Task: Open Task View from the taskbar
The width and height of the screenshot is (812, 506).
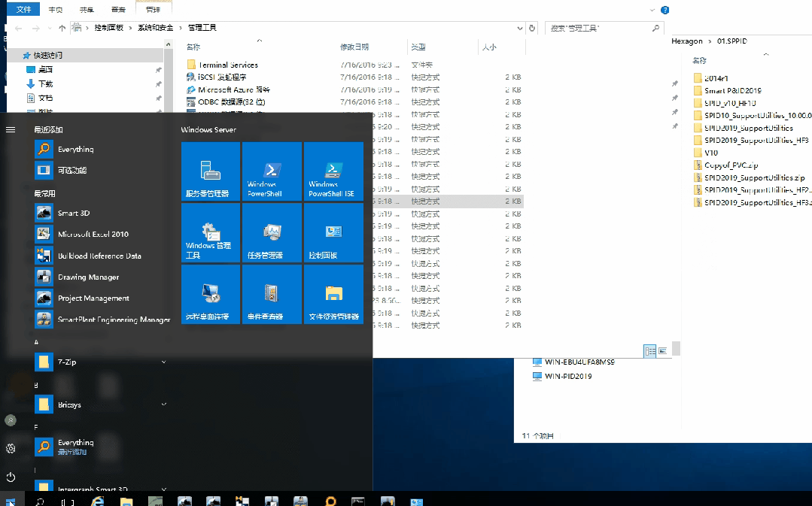Action: [68, 501]
